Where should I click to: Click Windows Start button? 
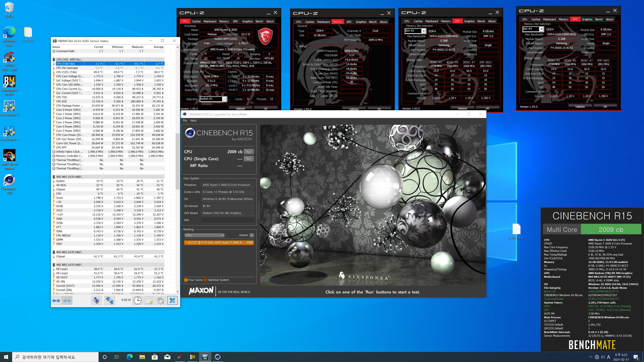point(6,357)
